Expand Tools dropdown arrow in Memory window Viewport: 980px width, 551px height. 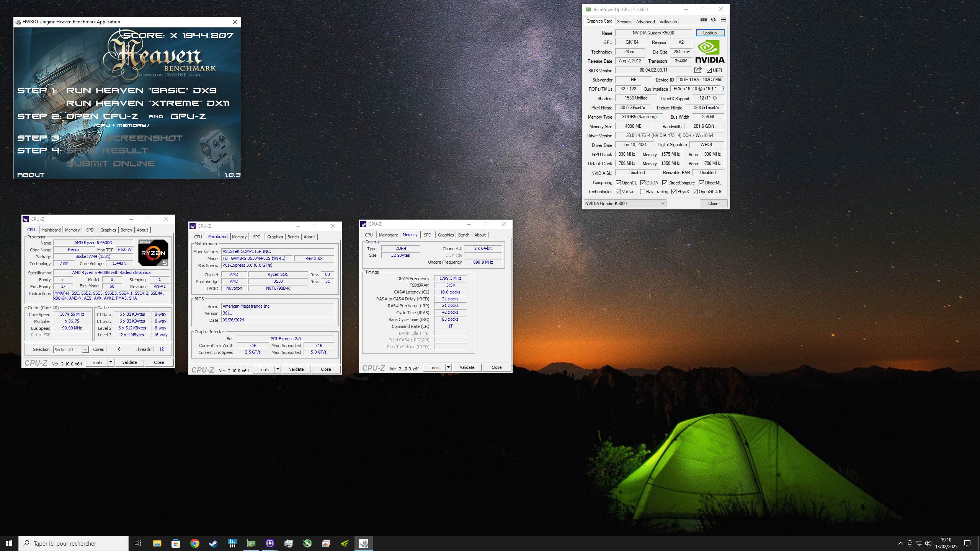(448, 367)
